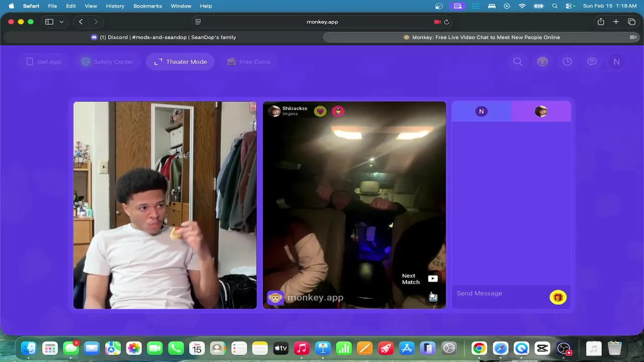The image size is (644, 362).
Task: Open the screen sharing menu bar icon
Action: point(457,6)
